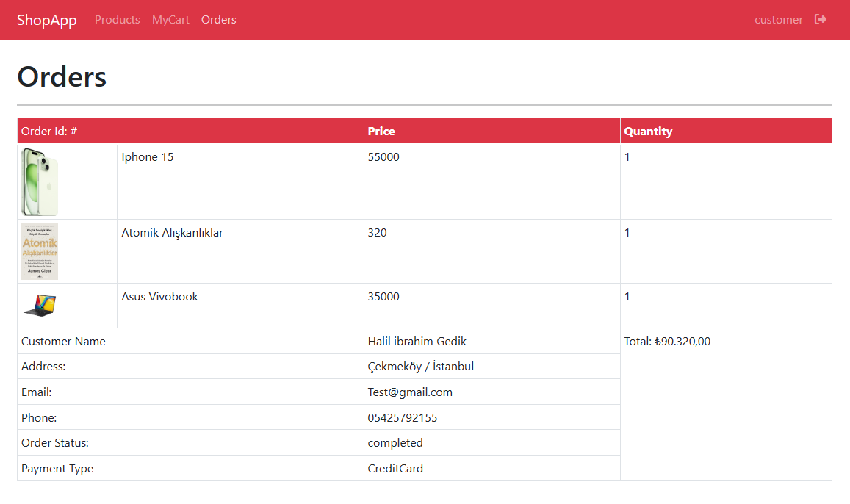Select the Orders nav item

pyautogui.click(x=218, y=20)
